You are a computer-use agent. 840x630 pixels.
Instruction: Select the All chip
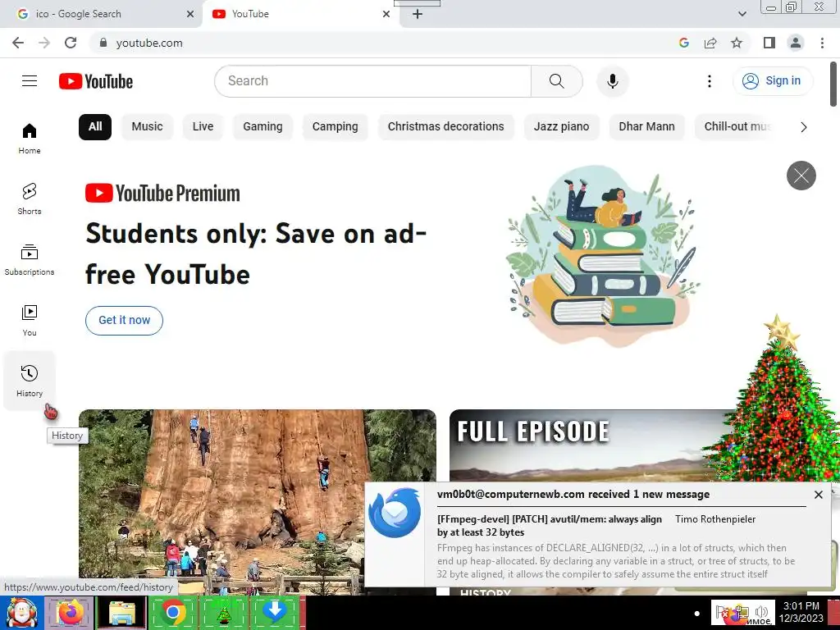[x=95, y=127]
